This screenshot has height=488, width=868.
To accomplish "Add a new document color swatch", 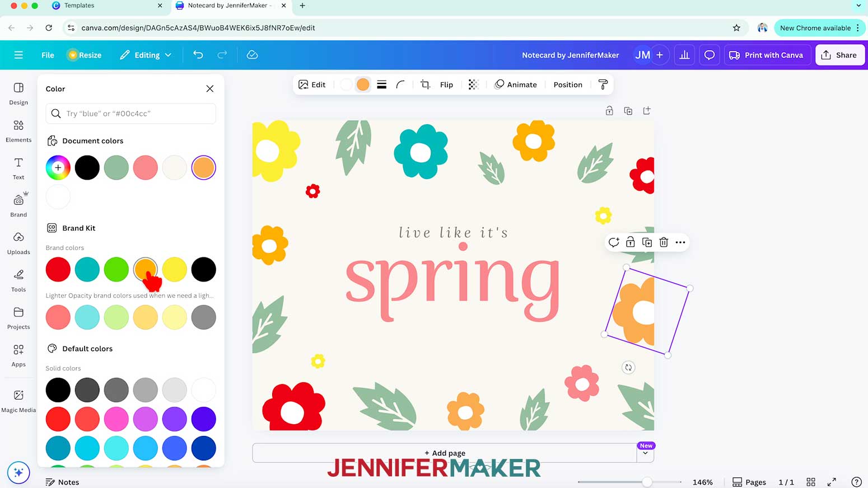I will tap(58, 167).
